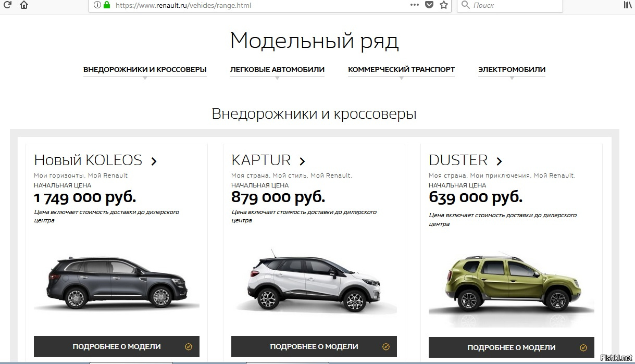This screenshot has height=364, width=635.
Task: Click Подробнее о модели button for Duster
Action: tap(512, 347)
